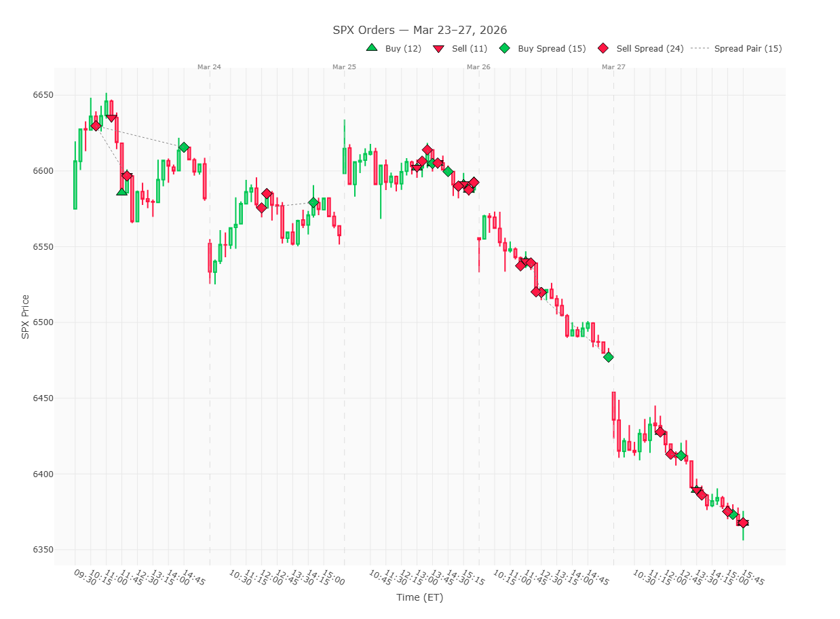Click the green Buy Spread diamond near 6615 on Mar 23
Image resolution: width=840 pixels, height=619 pixels.
click(185, 146)
